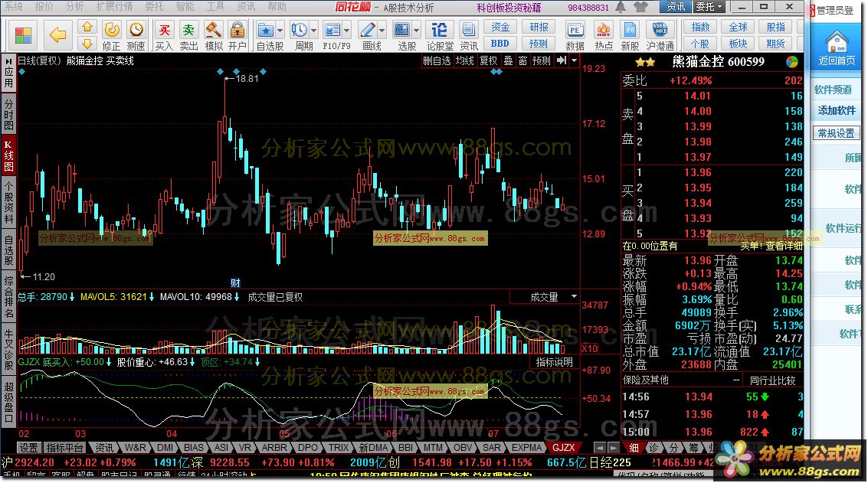
Task: Click the notification bell icon
Action: [x=621, y=7]
